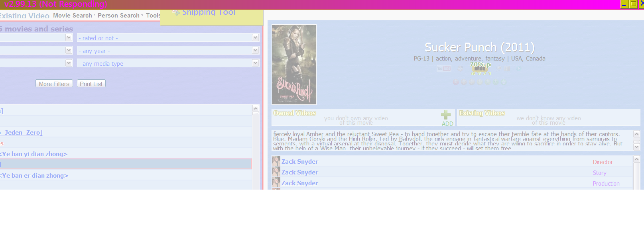Click the cartoon face icon beside YouTube
Viewport: 644px width, 239px height.
pos(460,69)
